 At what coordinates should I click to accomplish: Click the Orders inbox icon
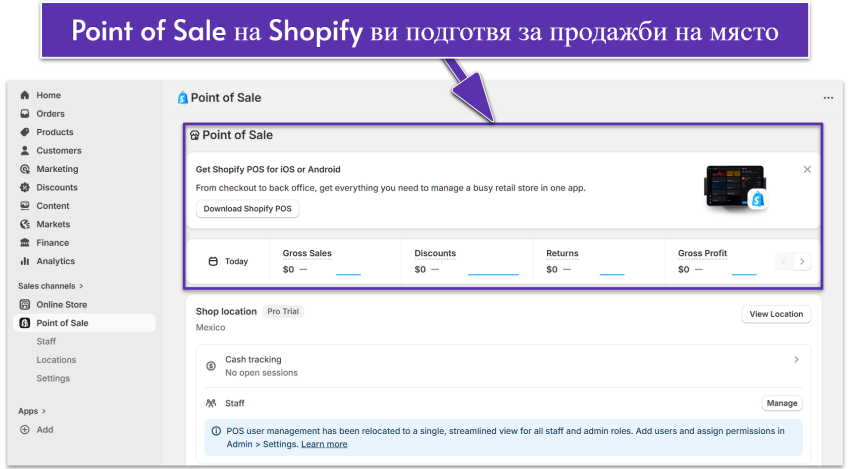(24, 114)
